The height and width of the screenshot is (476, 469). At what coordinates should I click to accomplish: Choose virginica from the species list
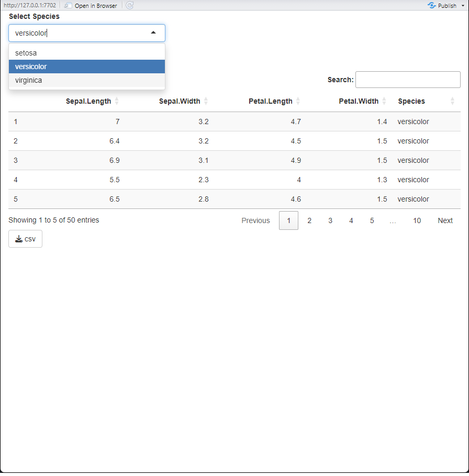click(87, 80)
